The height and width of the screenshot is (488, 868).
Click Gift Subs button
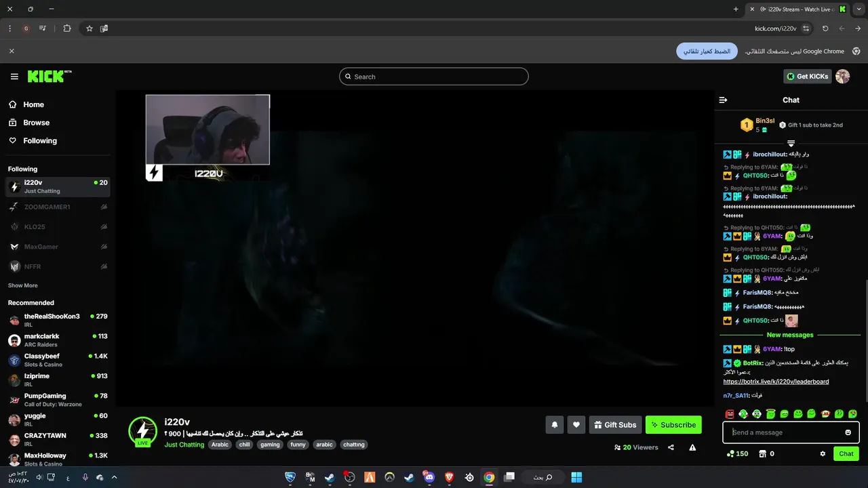615,425
